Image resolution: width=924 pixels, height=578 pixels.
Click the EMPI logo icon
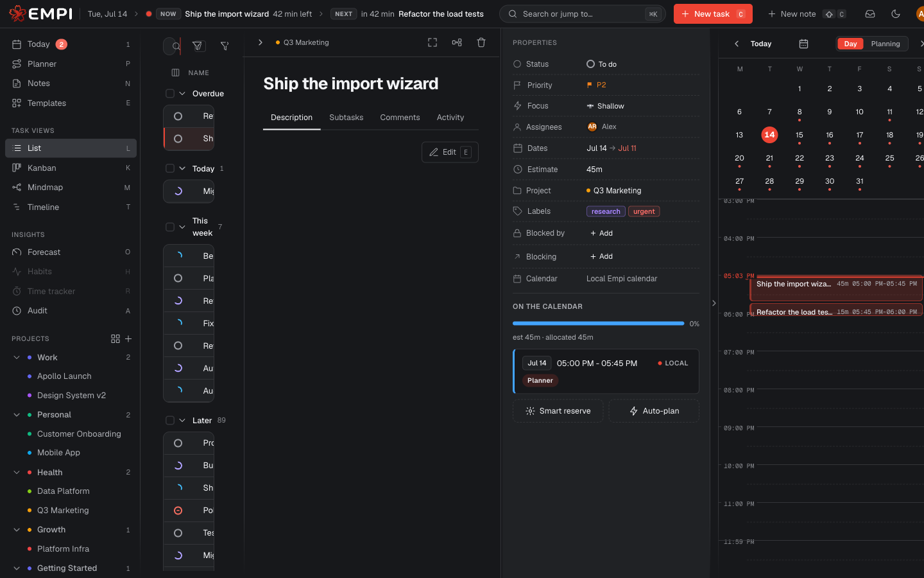17,13
